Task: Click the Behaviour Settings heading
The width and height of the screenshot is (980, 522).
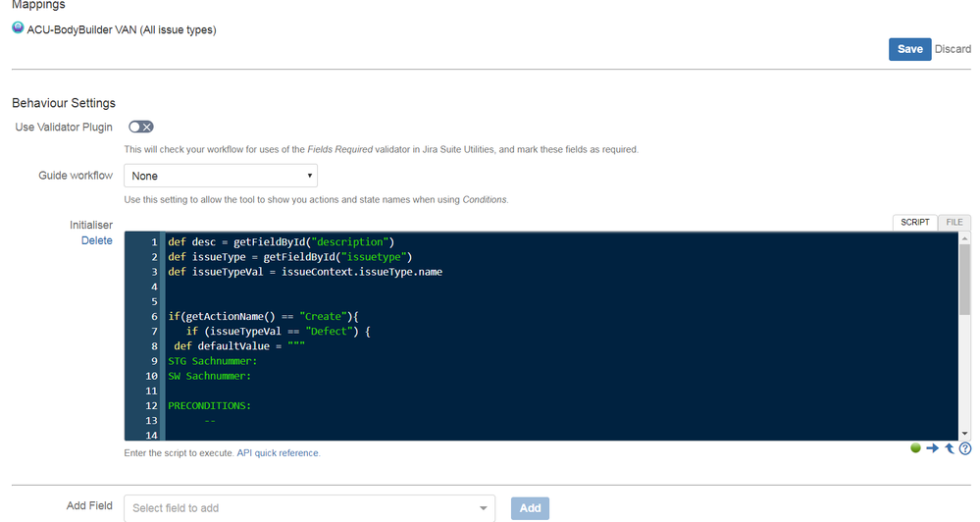Action: pos(64,103)
